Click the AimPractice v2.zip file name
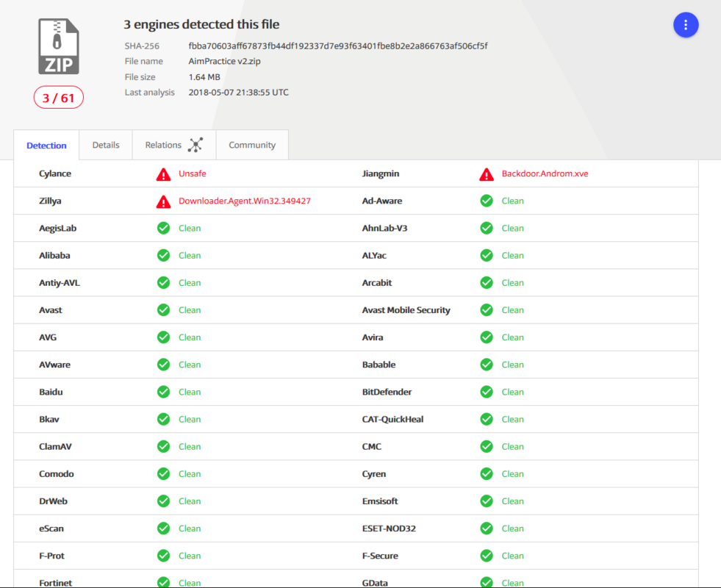 coord(223,62)
